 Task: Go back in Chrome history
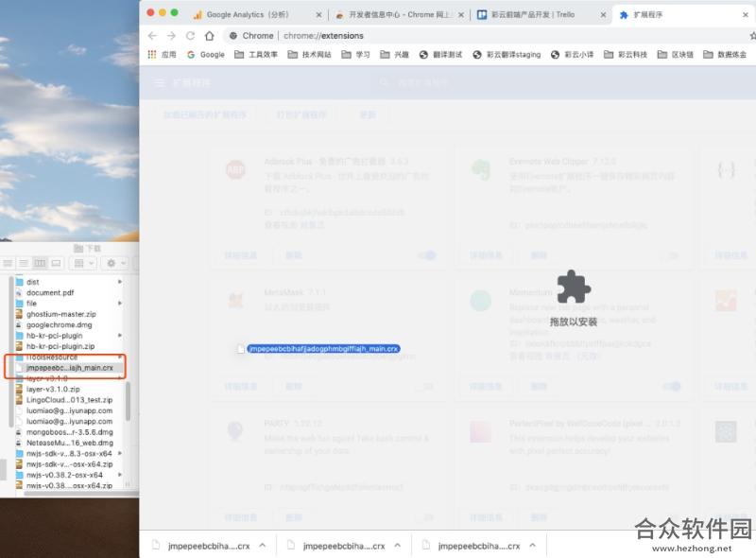(x=152, y=36)
